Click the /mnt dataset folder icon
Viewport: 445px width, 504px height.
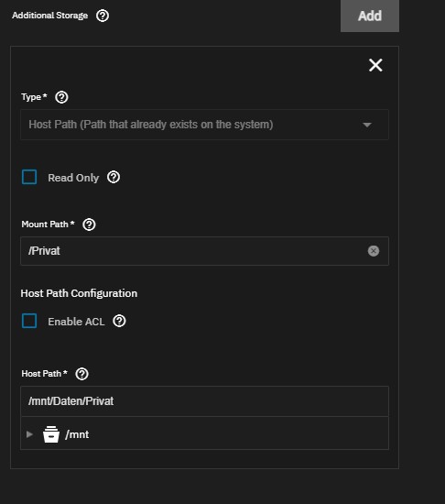(51, 434)
